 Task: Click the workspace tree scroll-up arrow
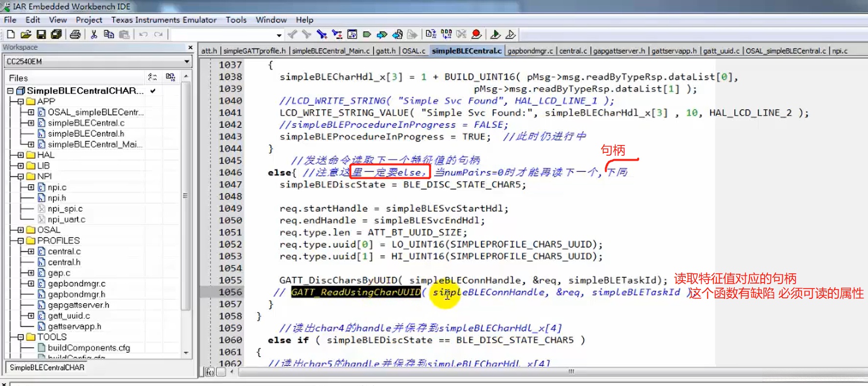(x=186, y=77)
